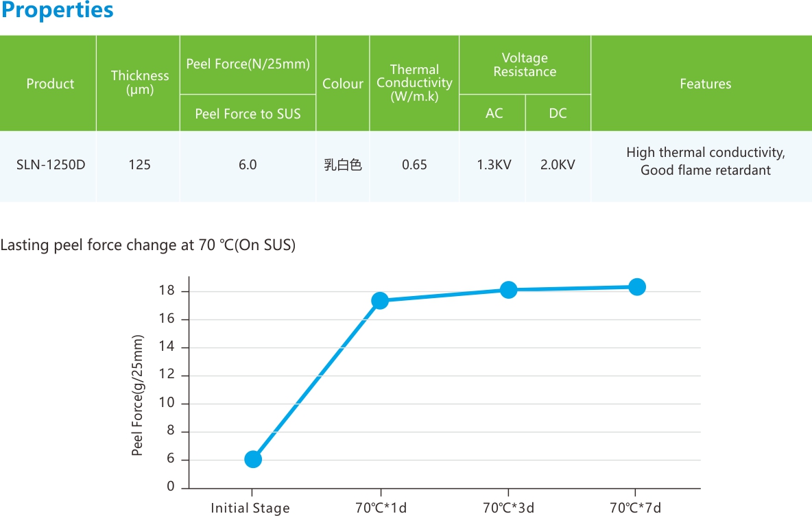Select the AC subheader cell

coord(494,114)
